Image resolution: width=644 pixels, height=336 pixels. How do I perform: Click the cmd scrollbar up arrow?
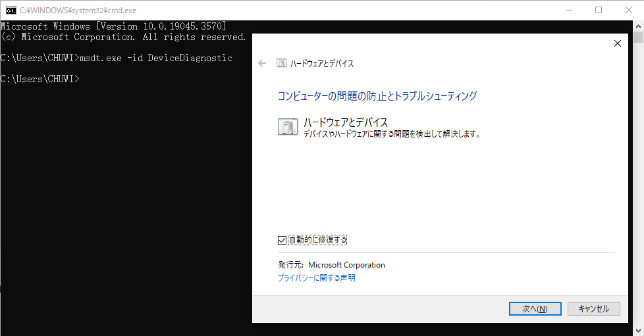pyautogui.click(x=638, y=26)
